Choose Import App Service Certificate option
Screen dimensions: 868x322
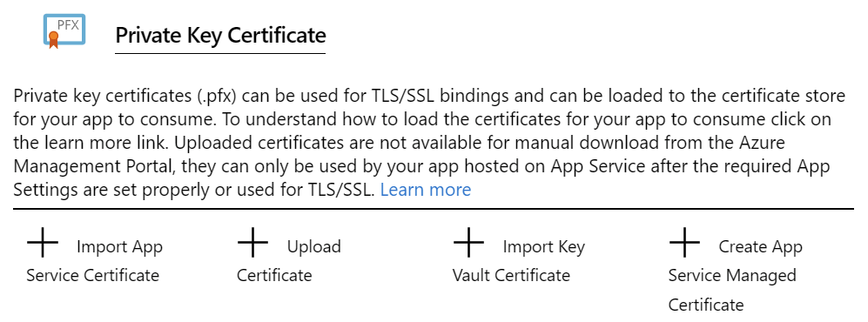pos(95,260)
